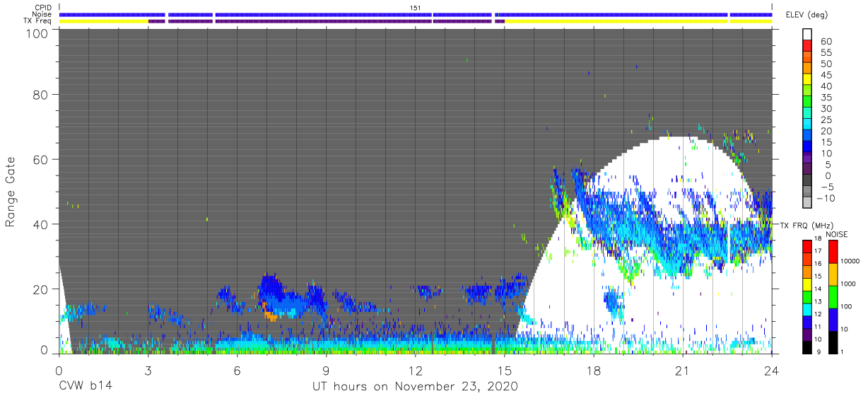This screenshot has height=401, width=868.
Task: Click the 'ELEV (deg)' colorbar title
Action: (x=807, y=15)
